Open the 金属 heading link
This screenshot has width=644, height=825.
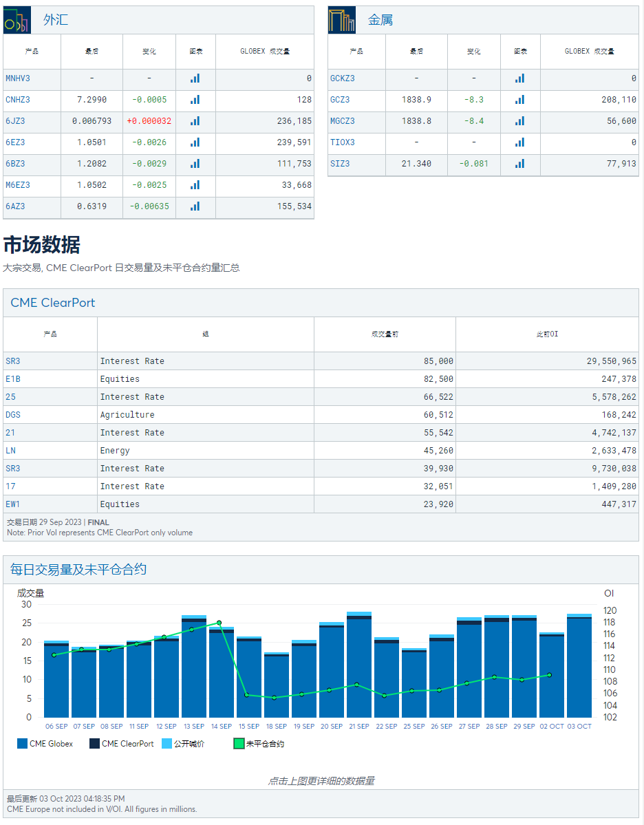tap(380, 20)
